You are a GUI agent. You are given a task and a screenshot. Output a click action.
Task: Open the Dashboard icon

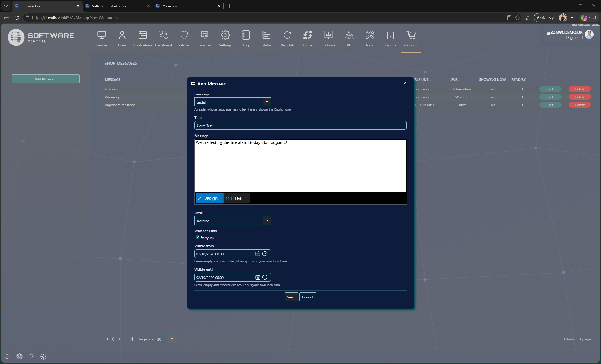click(x=164, y=39)
